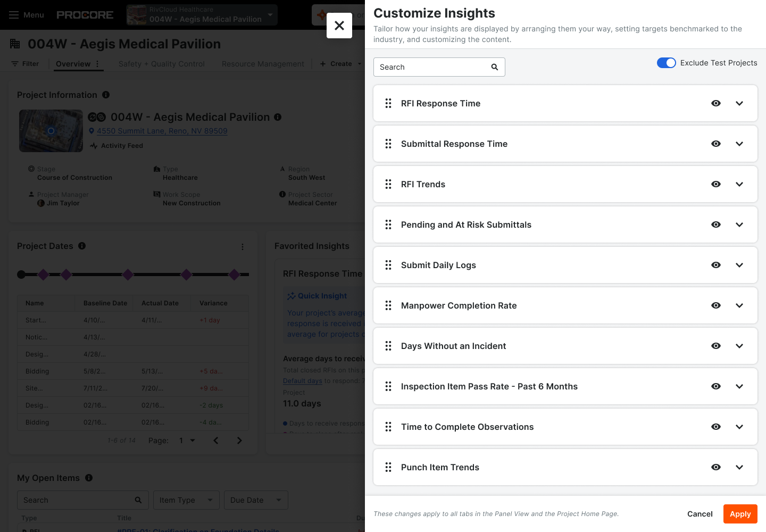Toggle visibility of Time to Complete Observations
This screenshot has width=766, height=532.
point(716,427)
